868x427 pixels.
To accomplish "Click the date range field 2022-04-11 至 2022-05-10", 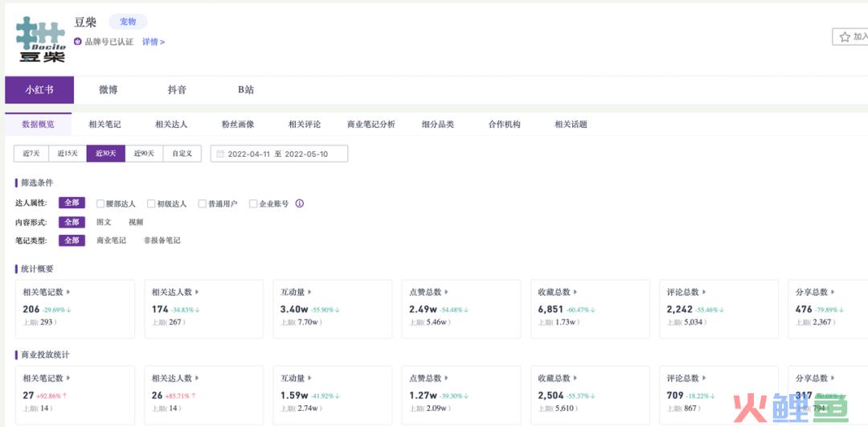I will (x=279, y=154).
